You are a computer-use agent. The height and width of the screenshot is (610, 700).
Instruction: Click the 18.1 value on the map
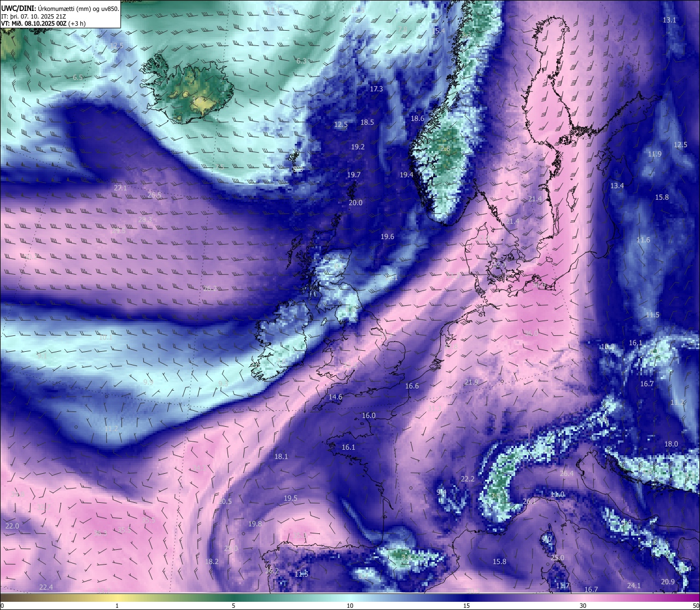coord(281,456)
